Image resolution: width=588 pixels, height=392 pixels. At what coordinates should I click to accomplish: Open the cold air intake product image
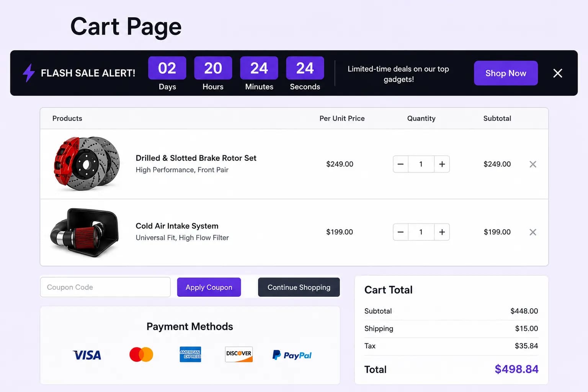pyautogui.click(x=85, y=232)
